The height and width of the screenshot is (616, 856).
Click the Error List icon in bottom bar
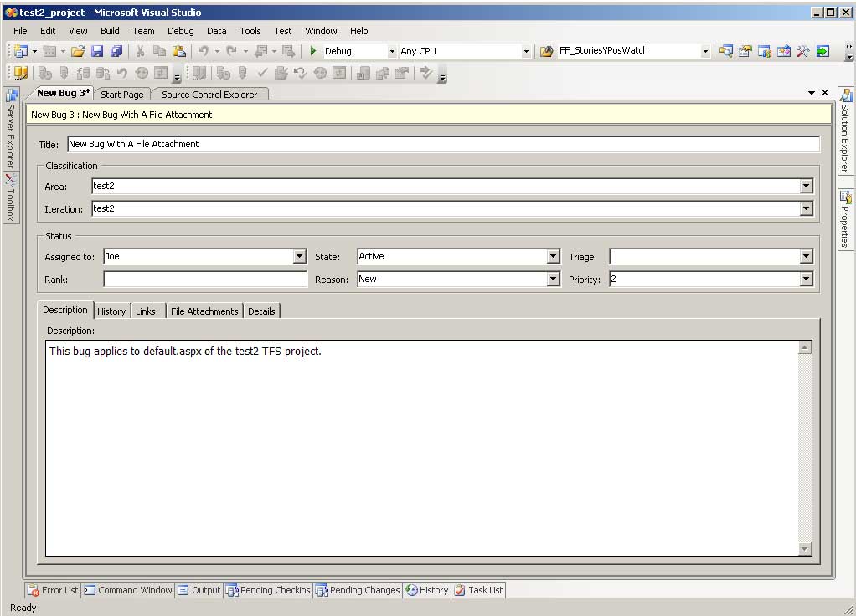(x=33, y=590)
